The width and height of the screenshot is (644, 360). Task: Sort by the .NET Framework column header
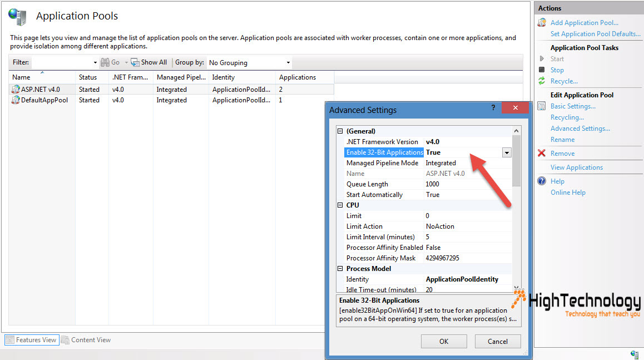click(131, 77)
